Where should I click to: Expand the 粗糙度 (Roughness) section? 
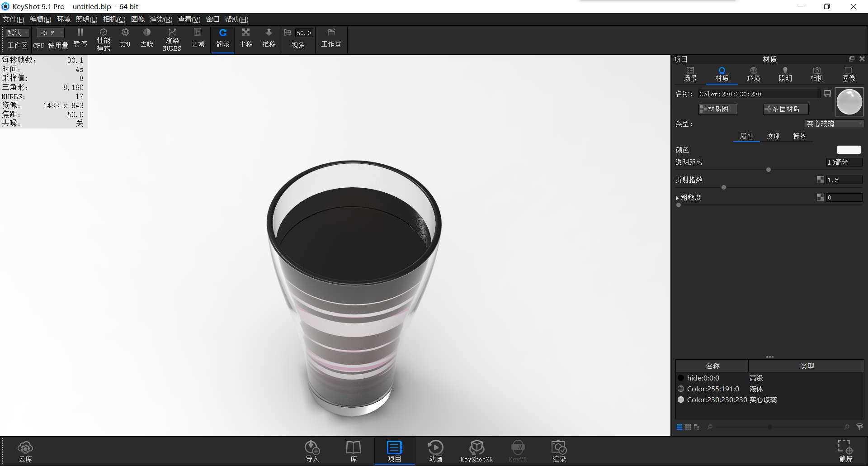coord(677,197)
